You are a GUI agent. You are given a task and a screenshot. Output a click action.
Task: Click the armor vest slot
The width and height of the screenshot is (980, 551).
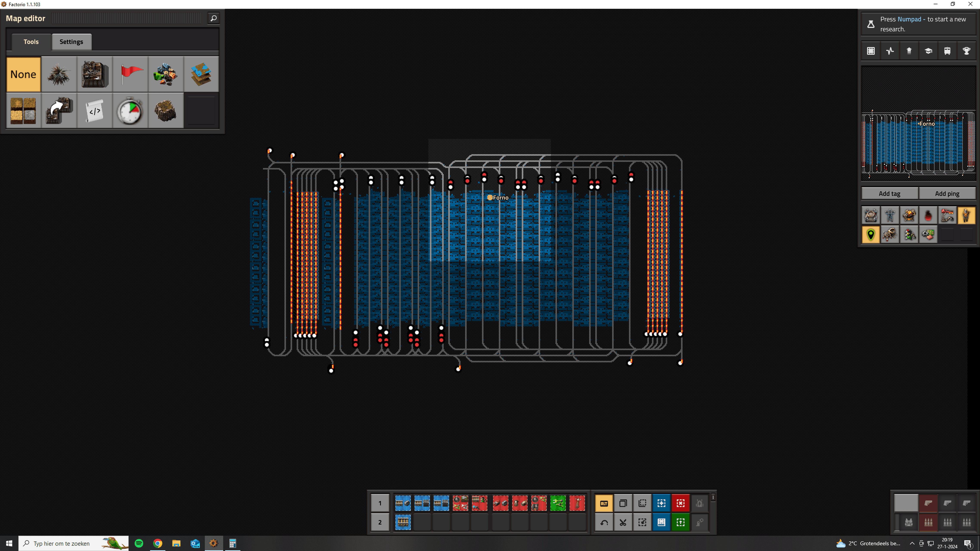point(909,522)
